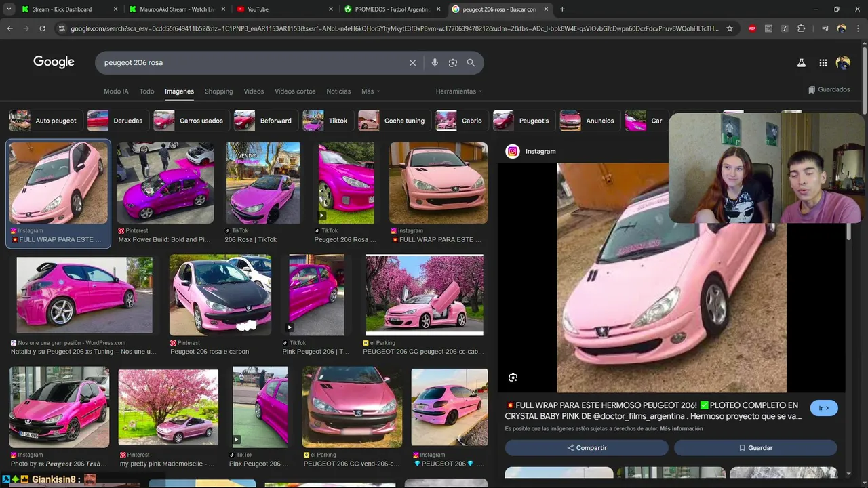Expand the Más search filter menu
Screen dimensions: 868x488
coord(370,91)
